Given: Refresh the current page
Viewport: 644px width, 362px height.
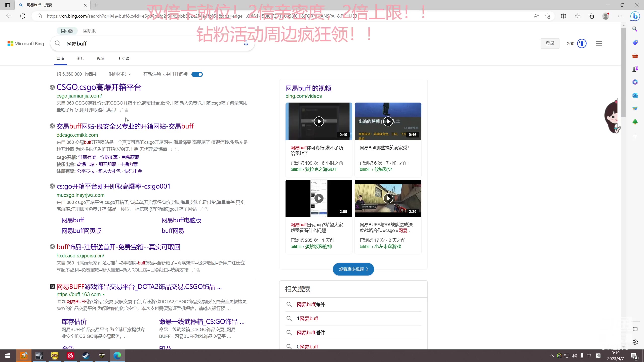Looking at the screenshot, I should 23,16.
